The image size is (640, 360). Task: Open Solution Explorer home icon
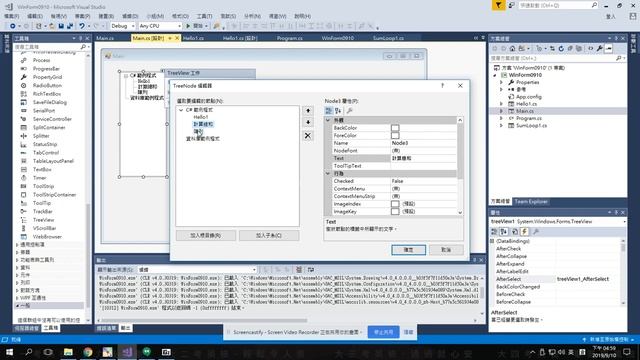click(x=512, y=48)
